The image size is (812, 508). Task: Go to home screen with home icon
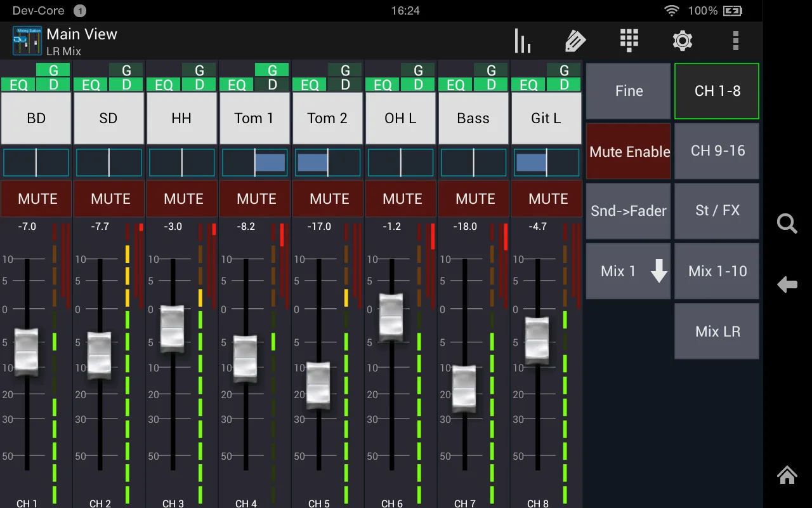pyautogui.click(x=787, y=475)
